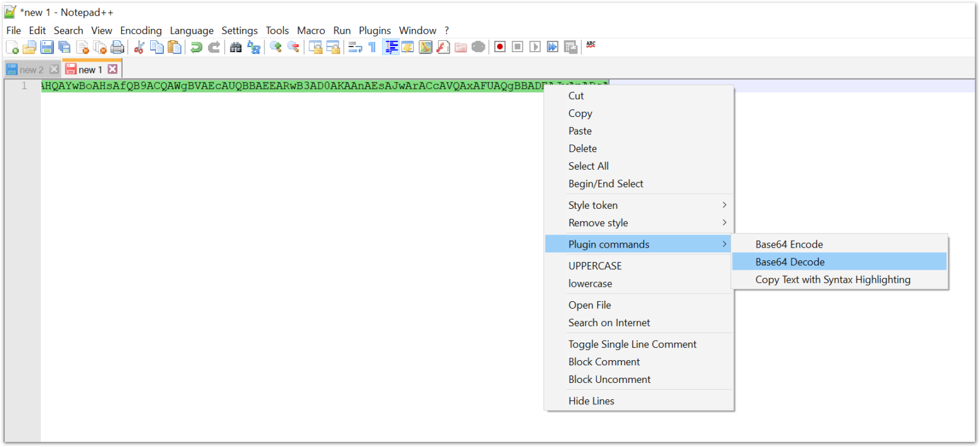Print the document using the printer icon
The width and height of the screenshot is (980, 447).
pos(117,47)
